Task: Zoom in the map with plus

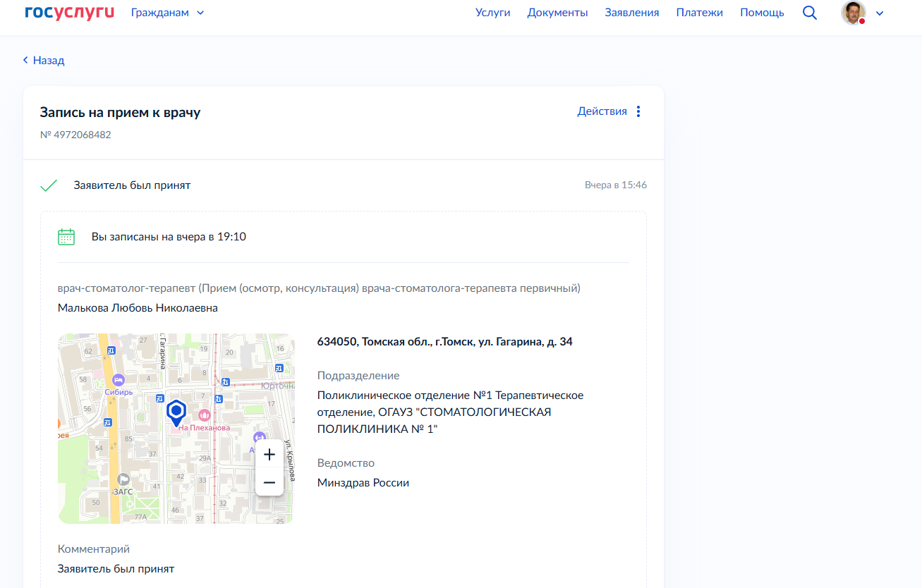Action: pos(269,455)
